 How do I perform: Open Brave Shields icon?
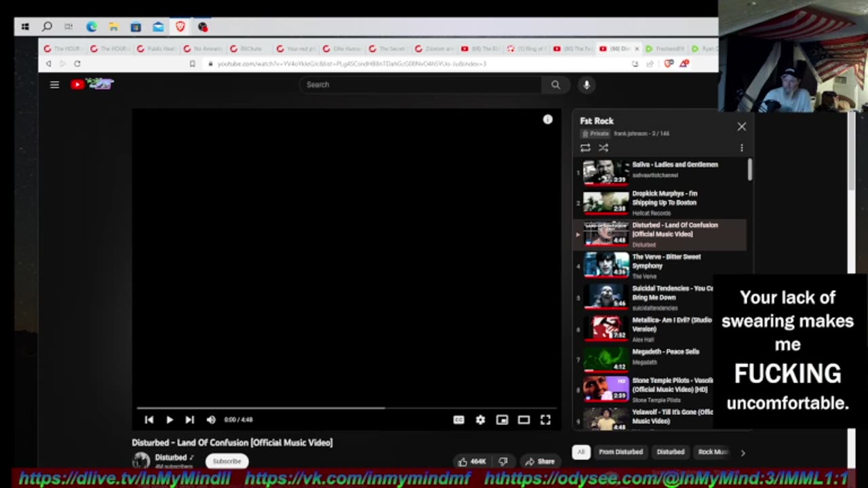(669, 64)
